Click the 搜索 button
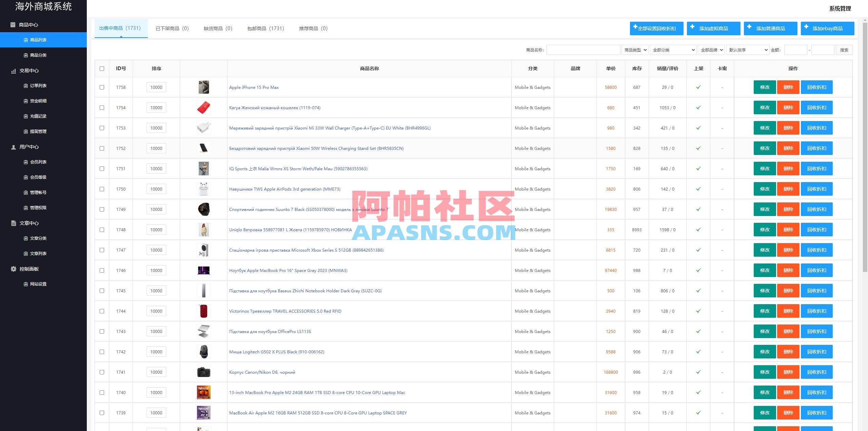 coord(844,50)
